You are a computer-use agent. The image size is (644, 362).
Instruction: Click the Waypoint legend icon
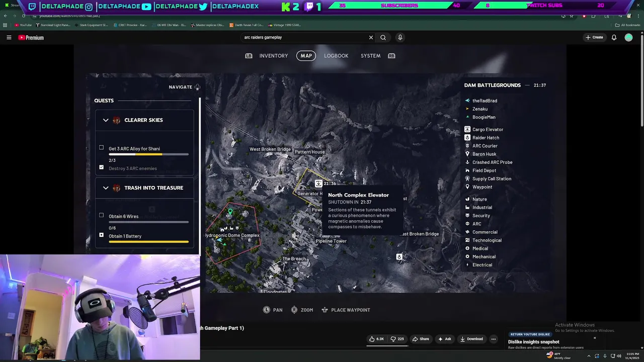[x=467, y=187]
